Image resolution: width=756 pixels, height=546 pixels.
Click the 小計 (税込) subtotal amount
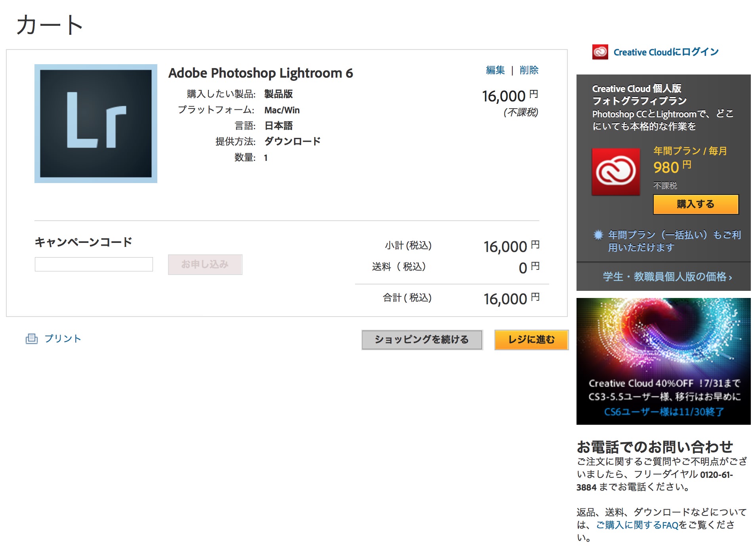click(x=512, y=246)
